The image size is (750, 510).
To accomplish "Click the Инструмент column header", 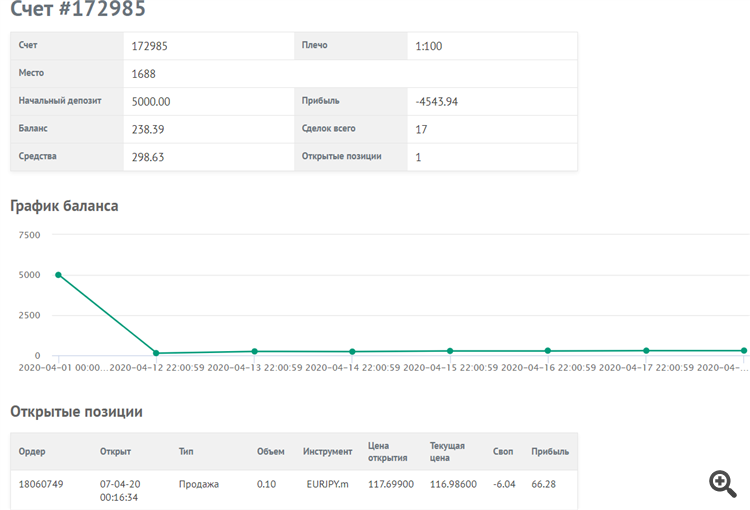I will pyautogui.click(x=327, y=452).
